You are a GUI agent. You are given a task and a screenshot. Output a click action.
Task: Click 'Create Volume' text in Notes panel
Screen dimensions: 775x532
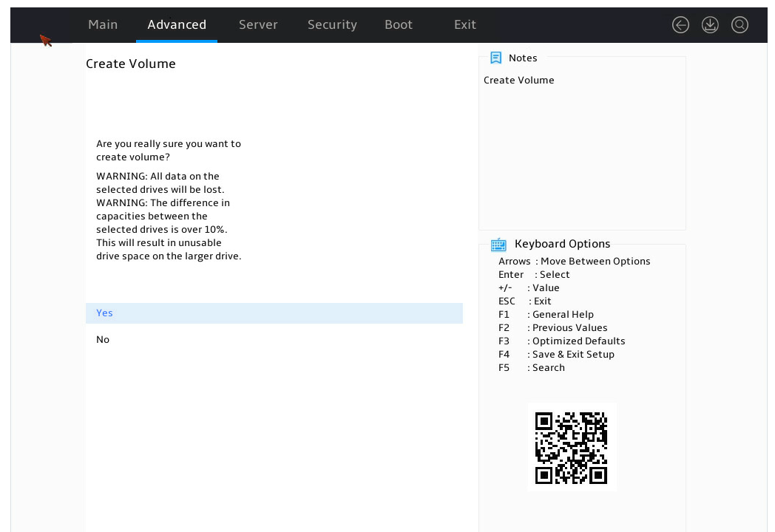(x=519, y=80)
